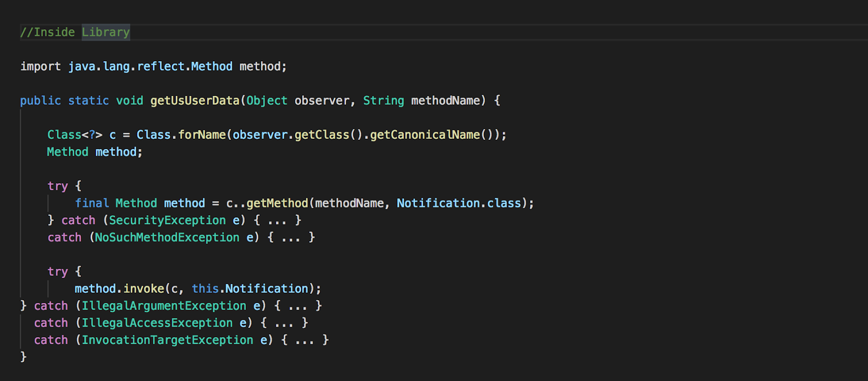868x381 pixels.
Task: Click the "static" keyword
Action: [88, 100]
